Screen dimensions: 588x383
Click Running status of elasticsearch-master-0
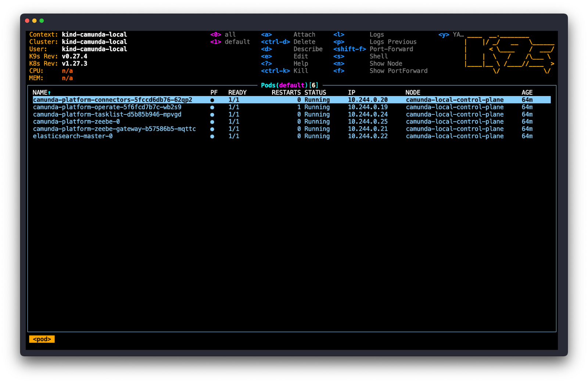point(317,136)
